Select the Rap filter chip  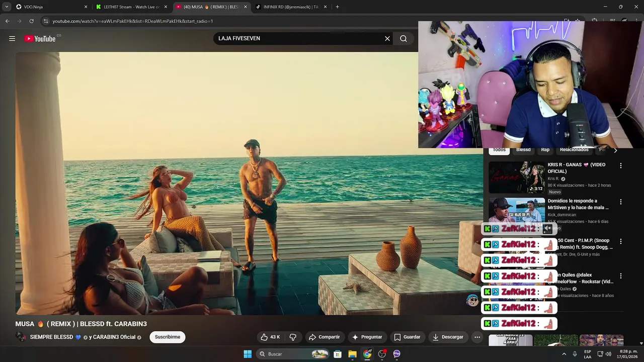tap(545, 150)
